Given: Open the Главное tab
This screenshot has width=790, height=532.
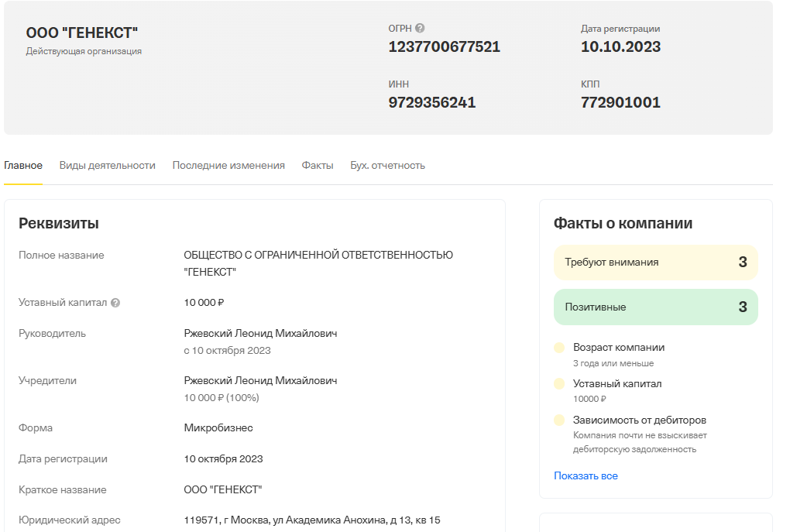Looking at the screenshot, I should pyautogui.click(x=23, y=165).
